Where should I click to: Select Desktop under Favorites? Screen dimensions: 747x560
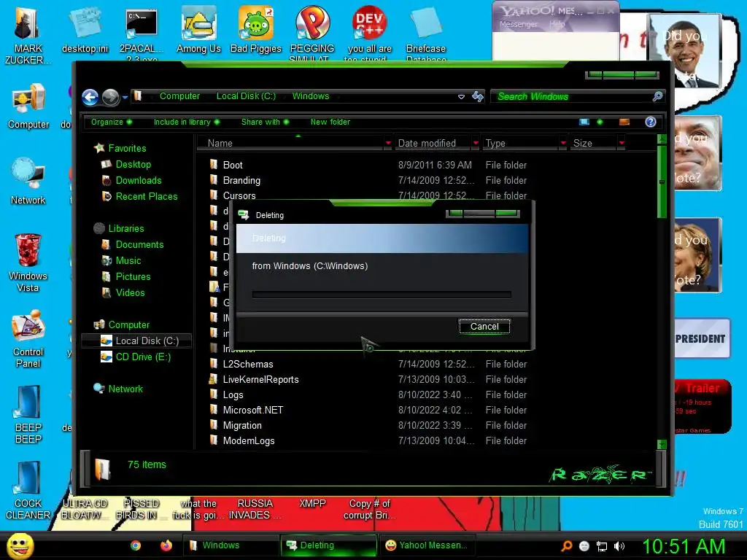tap(133, 164)
